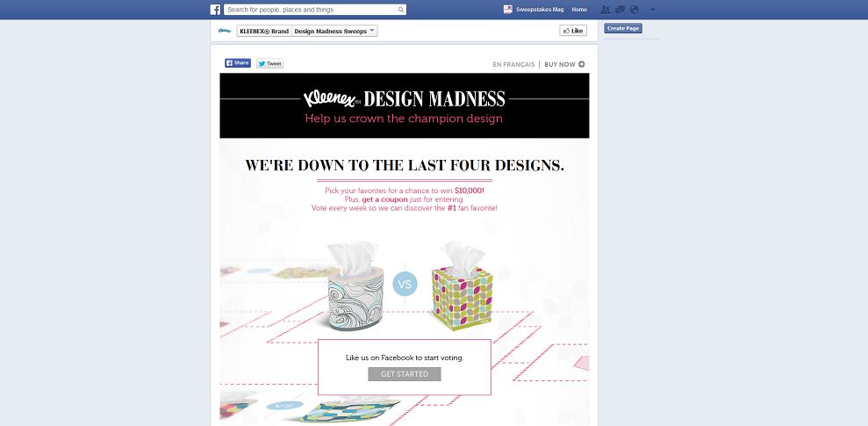Click the Create Page button
Viewport: 868px width, 426px height.
(x=623, y=28)
